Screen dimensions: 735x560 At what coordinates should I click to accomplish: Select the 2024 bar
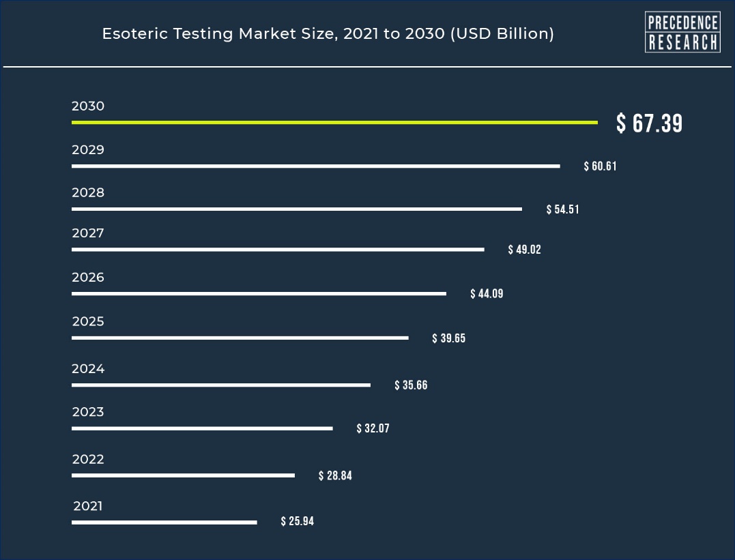coord(221,385)
